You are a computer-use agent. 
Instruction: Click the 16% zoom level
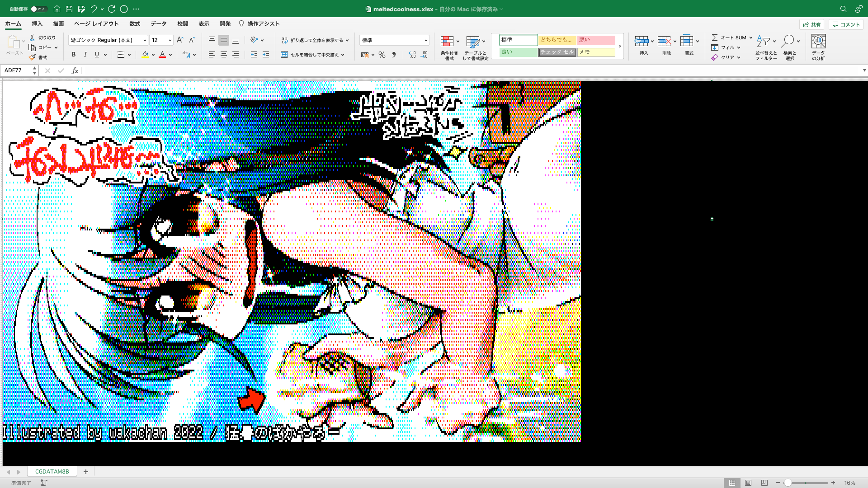coord(849,483)
